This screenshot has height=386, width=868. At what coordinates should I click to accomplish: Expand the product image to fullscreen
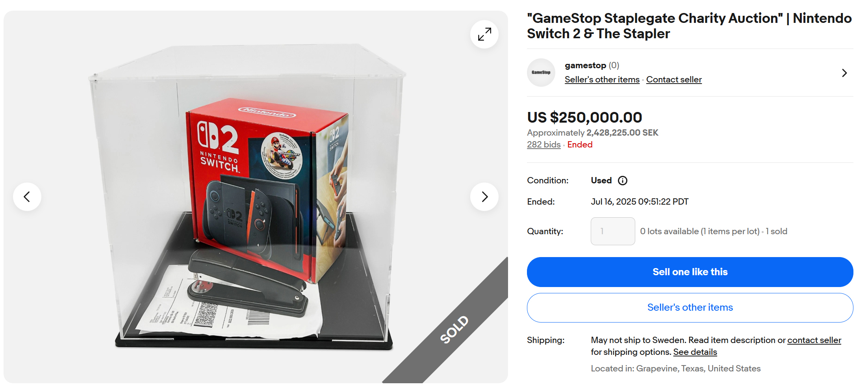[x=484, y=34]
